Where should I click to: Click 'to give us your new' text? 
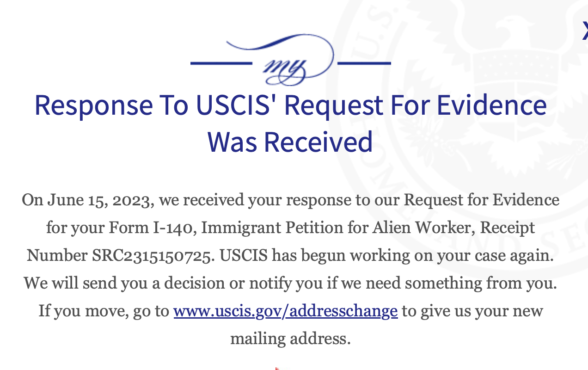click(472, 311)
